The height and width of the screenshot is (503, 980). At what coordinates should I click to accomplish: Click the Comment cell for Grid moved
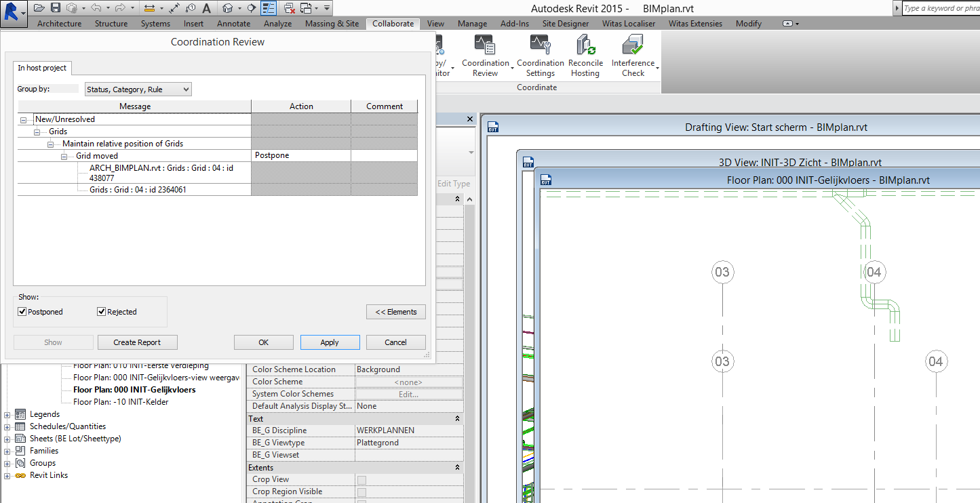pos(384,156)
